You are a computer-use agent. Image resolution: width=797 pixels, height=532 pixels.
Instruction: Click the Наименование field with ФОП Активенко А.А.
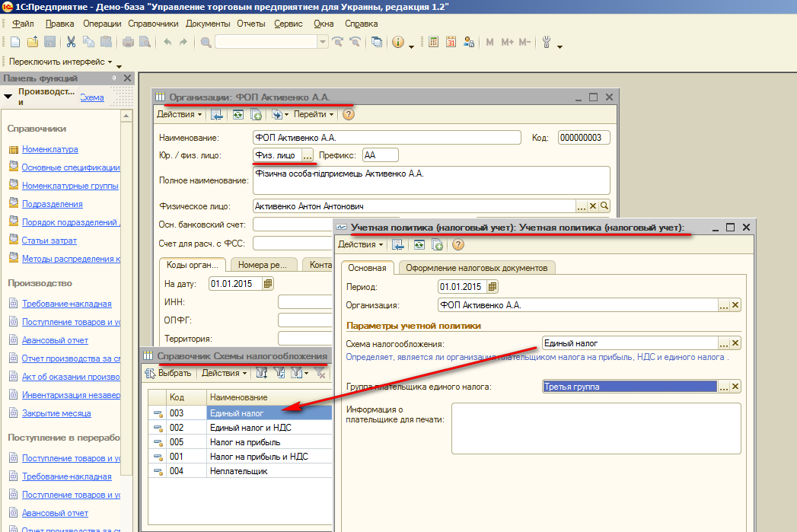[x=387, y=137]
